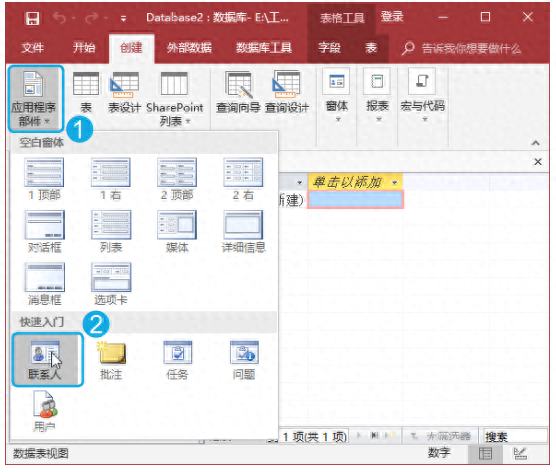Insert the 任务 quick start part
This screenshot has height=472, width=556.
pyautogui.click(x=177, y=360)
